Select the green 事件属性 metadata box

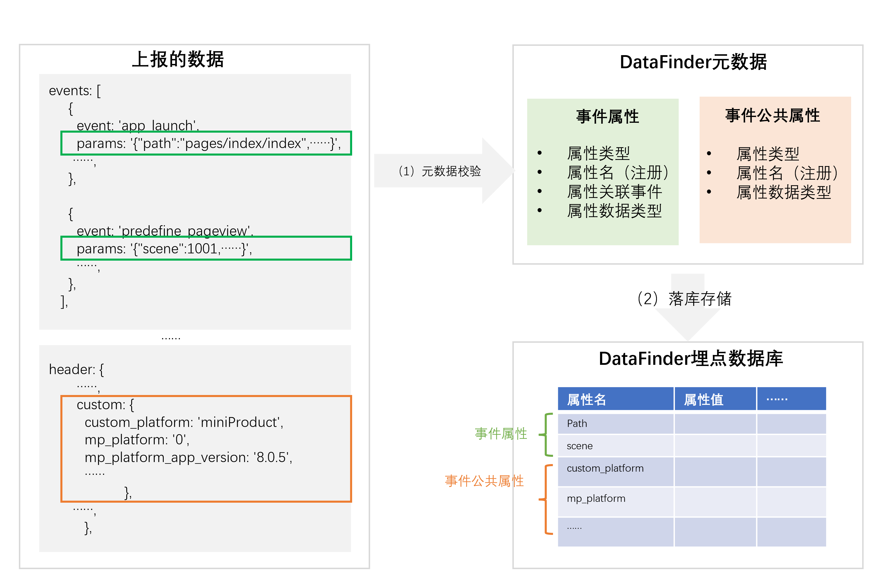tap(602, 172)
